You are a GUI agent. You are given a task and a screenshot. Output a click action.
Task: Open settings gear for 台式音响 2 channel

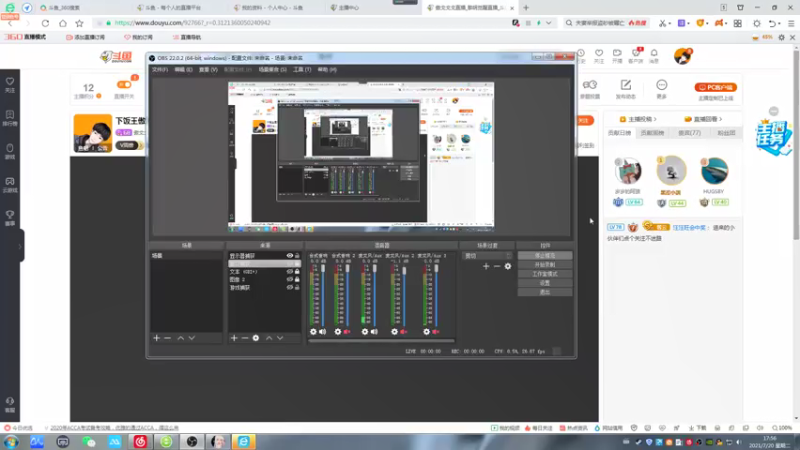(x=338, y=332)
